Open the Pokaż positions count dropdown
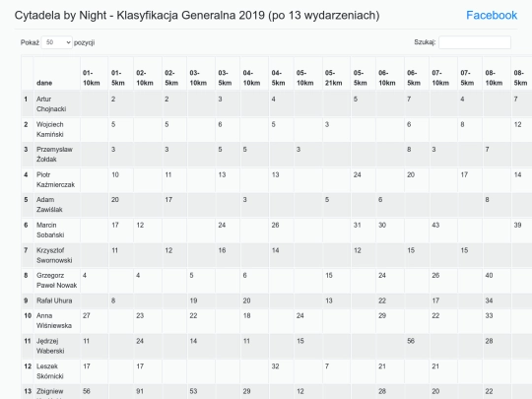This screenshot has height=399, width=532. tap(57, 42)
